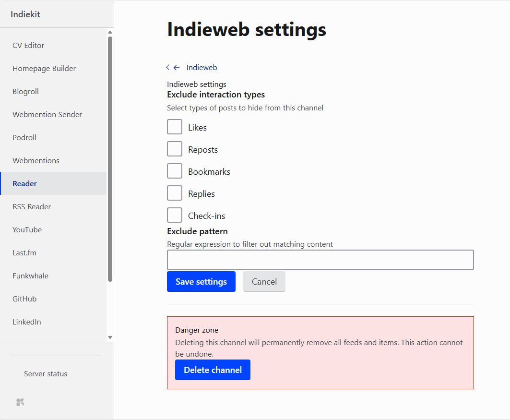Click the back arrow beside Indieweb

tap(176, 68)
